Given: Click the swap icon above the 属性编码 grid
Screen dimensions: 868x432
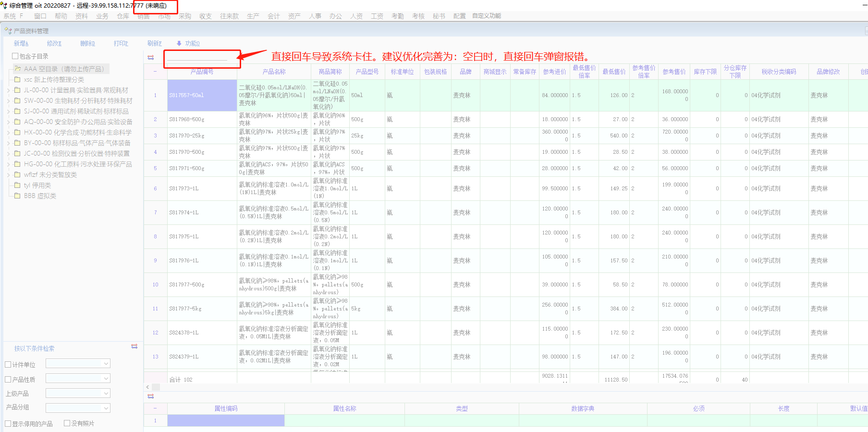Looking at the screenshot, I should click(151, 396).
